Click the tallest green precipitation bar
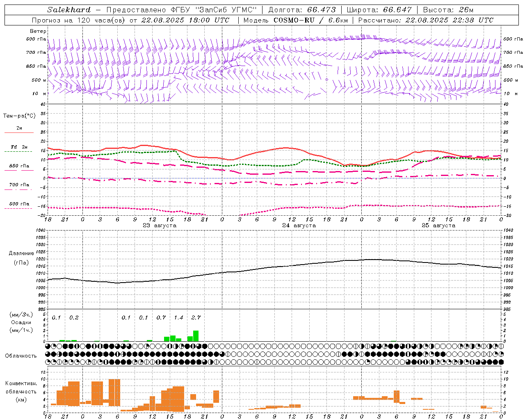This screenshot has height=420, width=525. (196, 336)
